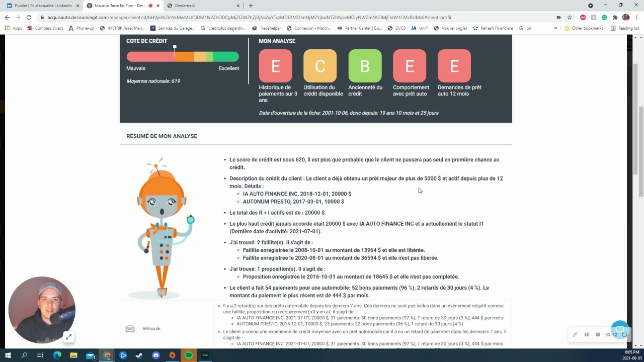
Task: Open Steam from the taskbar
Action: pos(139,355)
